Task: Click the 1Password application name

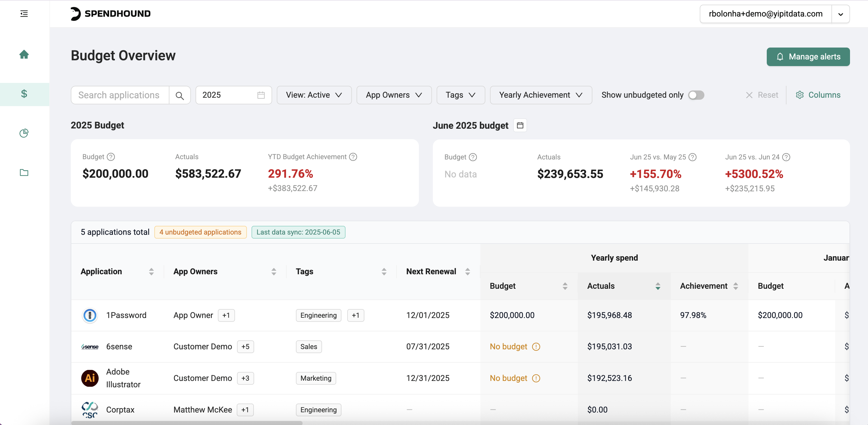Action: click(126, 315)
